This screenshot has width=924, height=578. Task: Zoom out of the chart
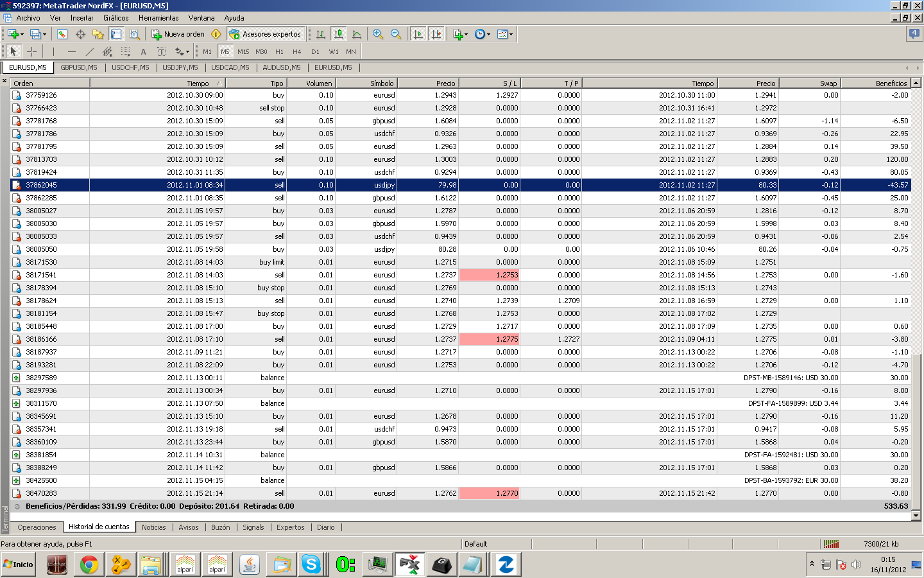(x=396, y=34)
